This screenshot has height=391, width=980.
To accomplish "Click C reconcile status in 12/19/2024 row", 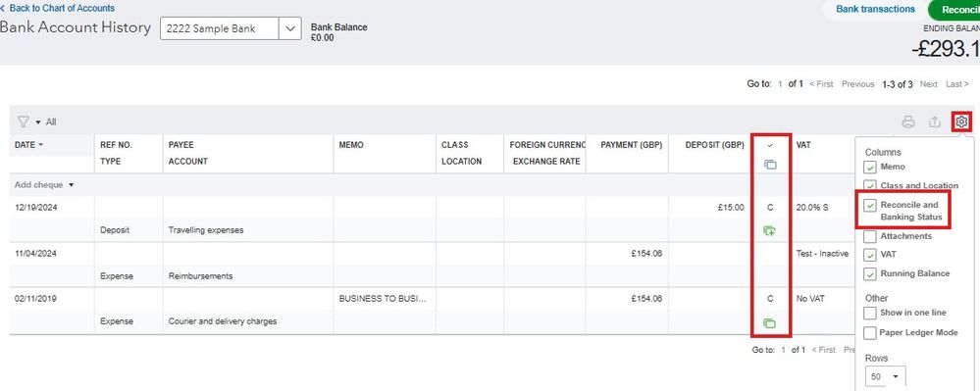I will tap(770, 208).
